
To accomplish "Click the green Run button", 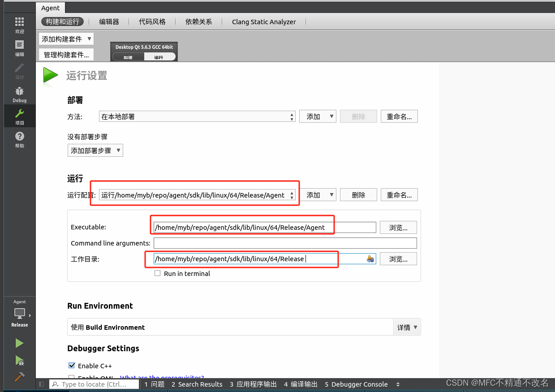I will point(19,343).
